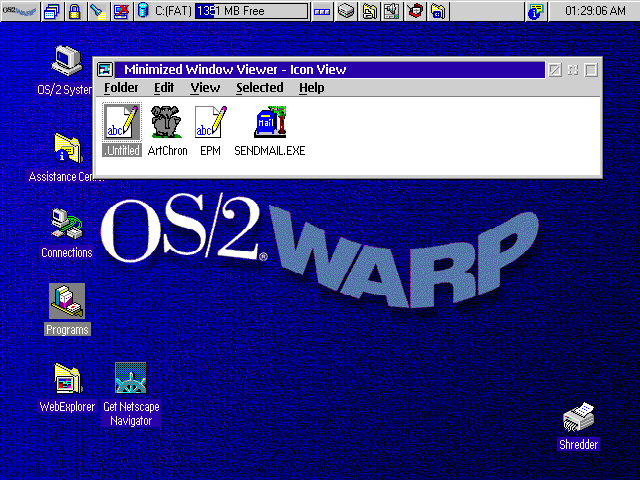Open the Minimized Window Viewer system menu icon
This screenshot has height=480, width=640.
tap(105, 70)
